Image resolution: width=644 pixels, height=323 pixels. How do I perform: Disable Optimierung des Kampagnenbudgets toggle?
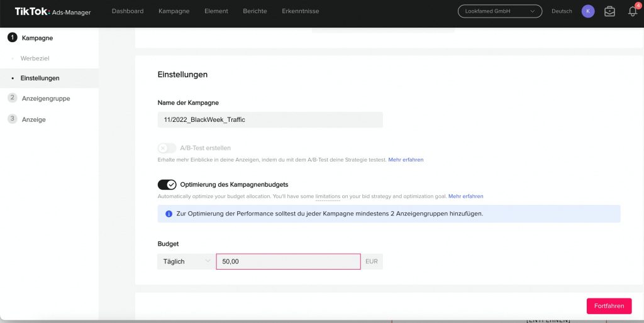167,185
